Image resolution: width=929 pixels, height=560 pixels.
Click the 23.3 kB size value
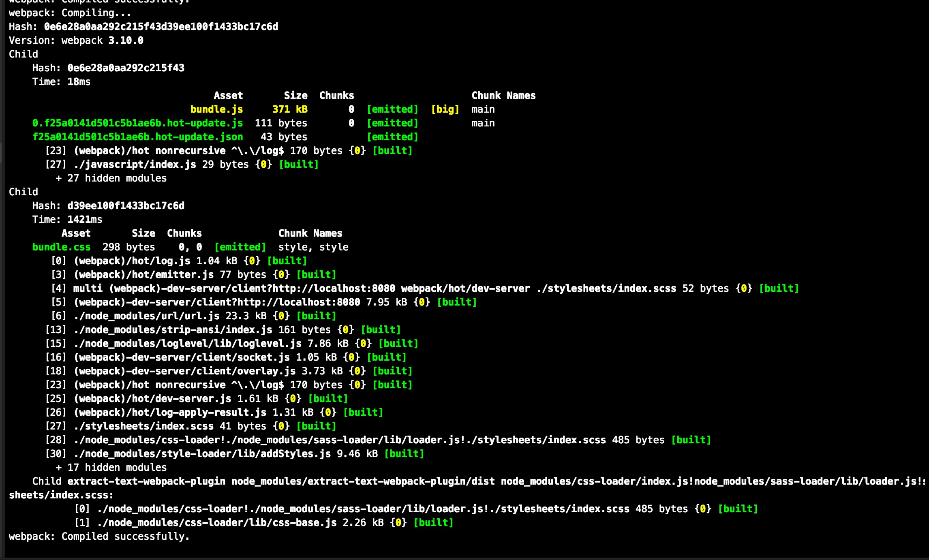pyautogui.click(x=246, y=316)
